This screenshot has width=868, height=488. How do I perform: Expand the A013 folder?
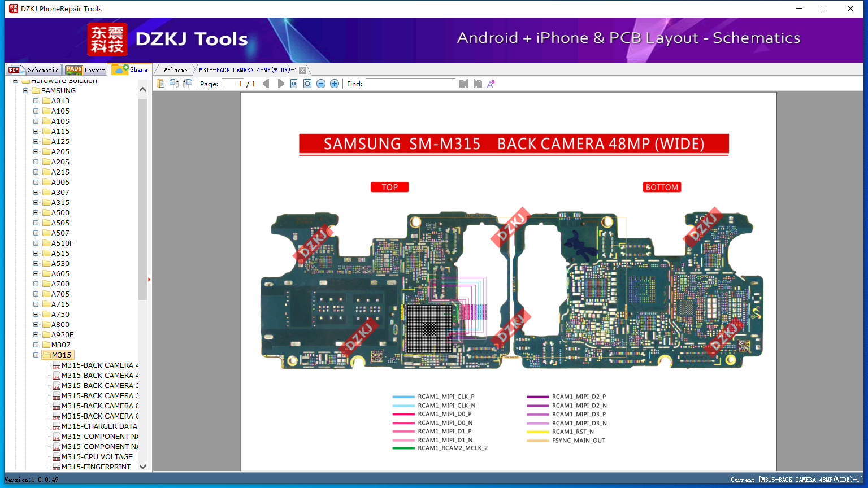[x=36, y=101]
